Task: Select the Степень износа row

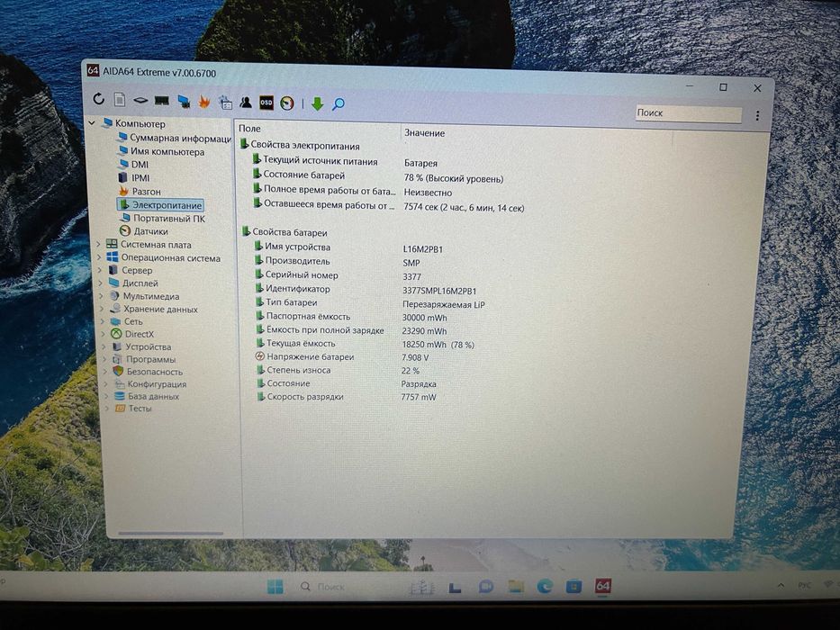Action: tap(338, 370)
